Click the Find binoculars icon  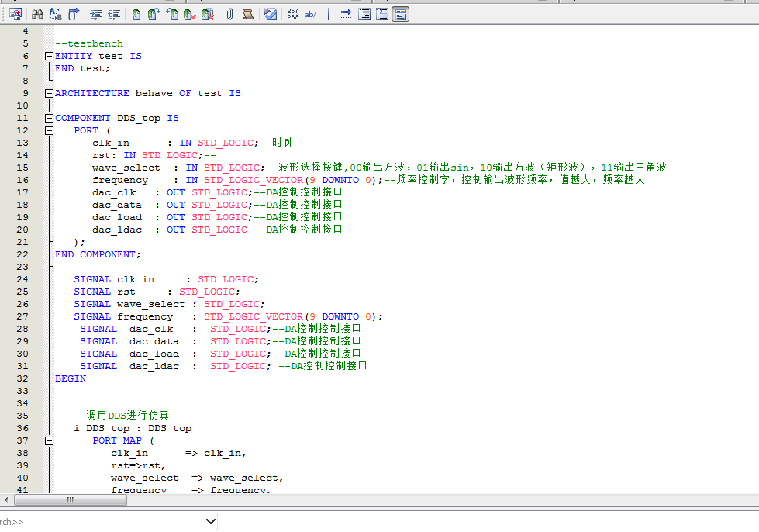point(36,14)
